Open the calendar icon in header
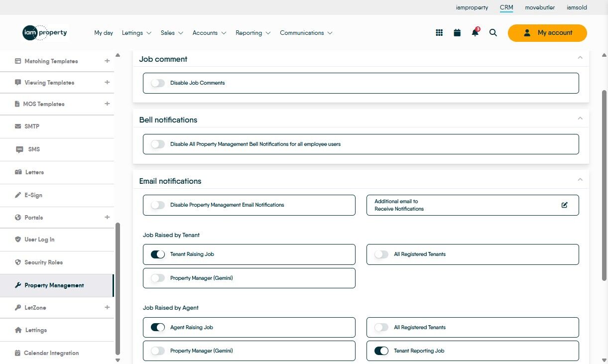Image resolution: width=608 pixels, height=364 pixels. 457,33
